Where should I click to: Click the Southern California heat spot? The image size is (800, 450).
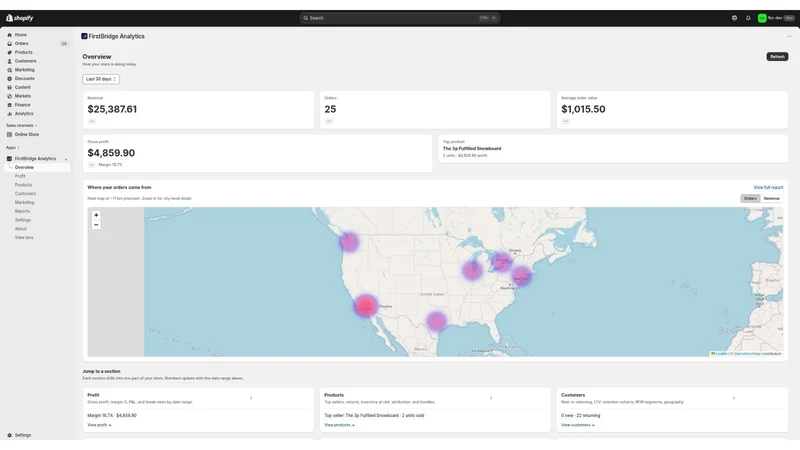[365, 306]
